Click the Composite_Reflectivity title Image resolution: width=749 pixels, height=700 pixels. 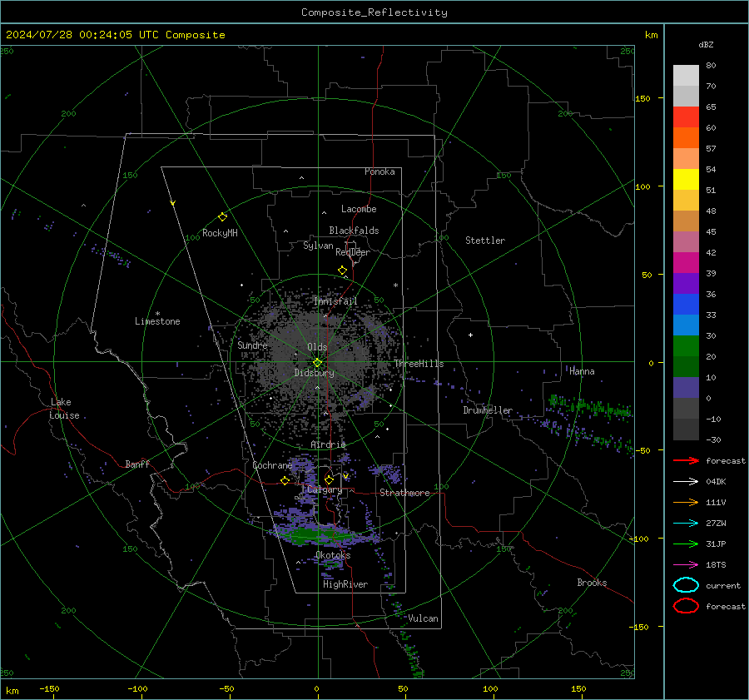374,12
